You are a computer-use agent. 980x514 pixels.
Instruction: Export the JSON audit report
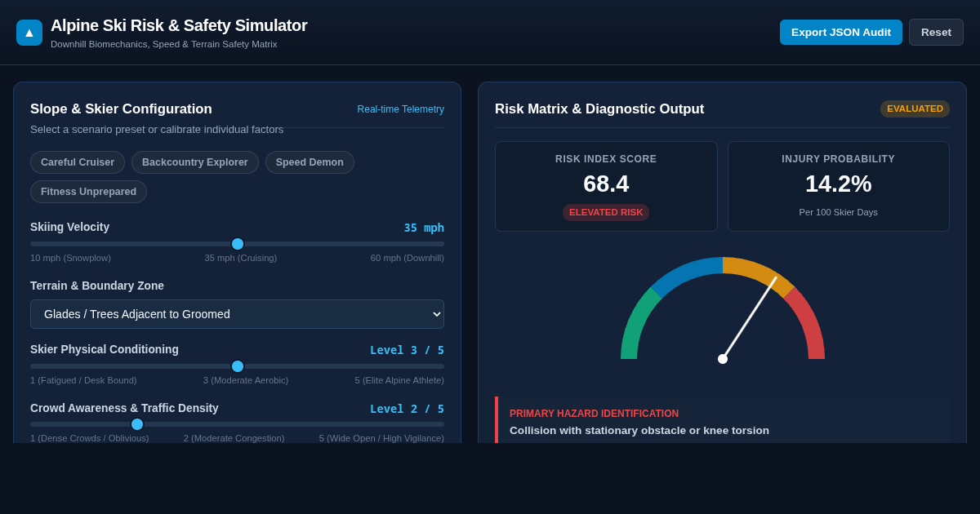coord(841,33)
